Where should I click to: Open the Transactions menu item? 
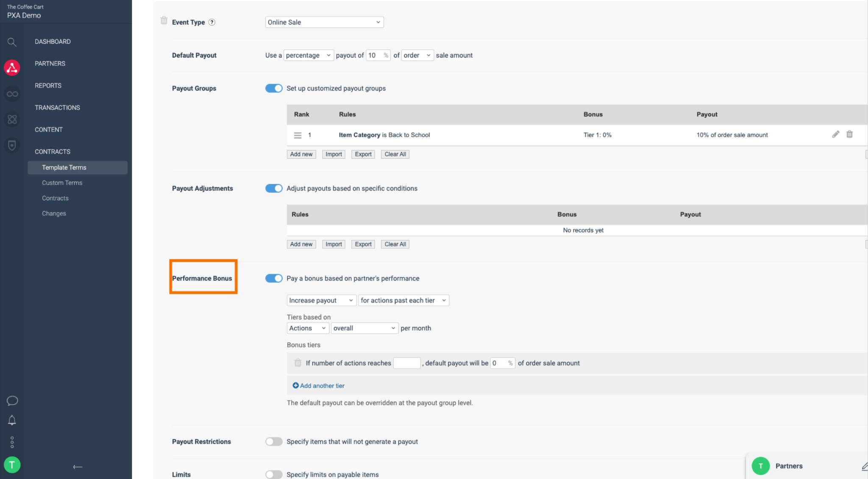point(57,108)
